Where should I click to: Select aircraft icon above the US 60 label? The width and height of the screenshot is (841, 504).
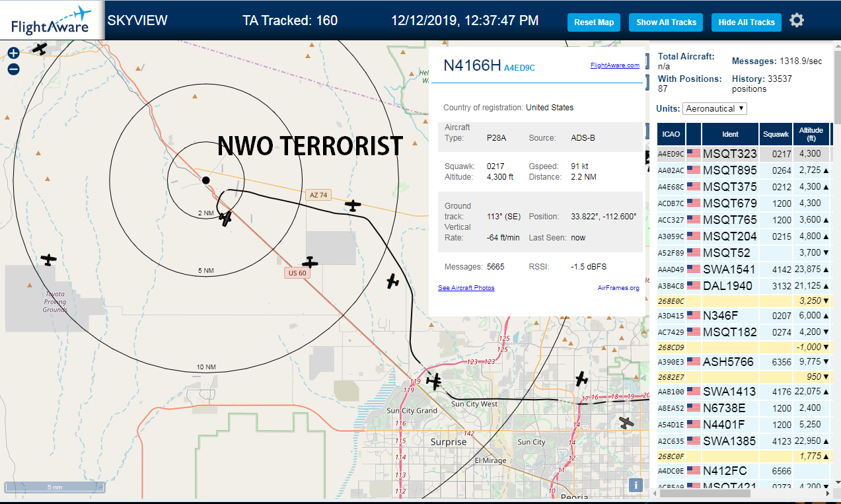[x=310, y=263]
